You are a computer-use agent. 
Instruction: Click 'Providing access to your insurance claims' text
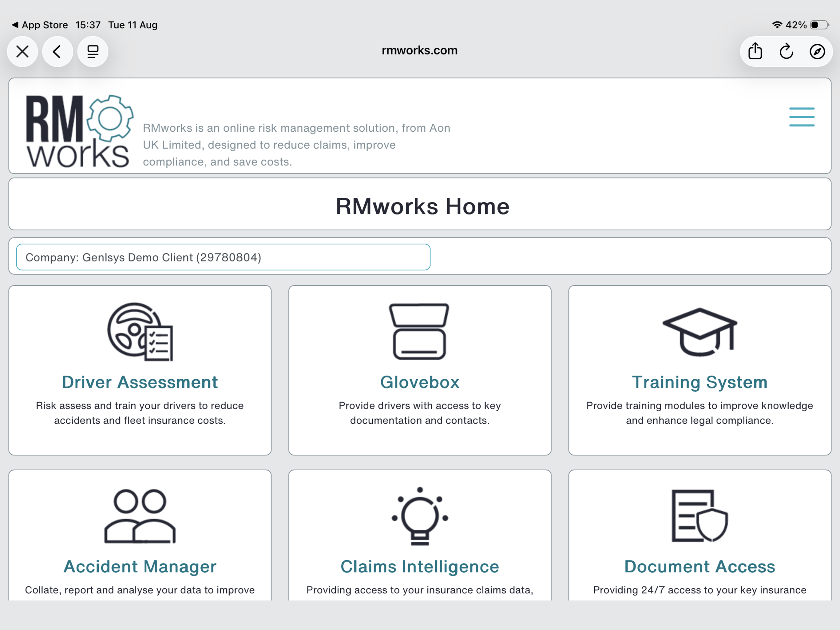pos(420,590)
